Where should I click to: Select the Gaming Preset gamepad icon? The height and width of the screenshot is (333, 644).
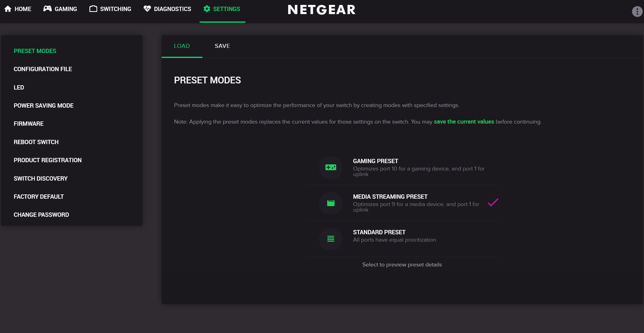331,167
